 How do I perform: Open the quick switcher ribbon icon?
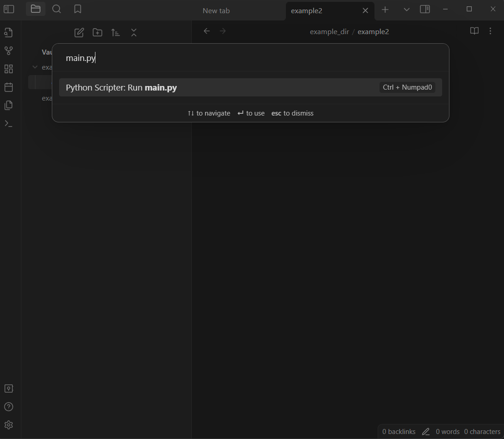tap(8, 33)
